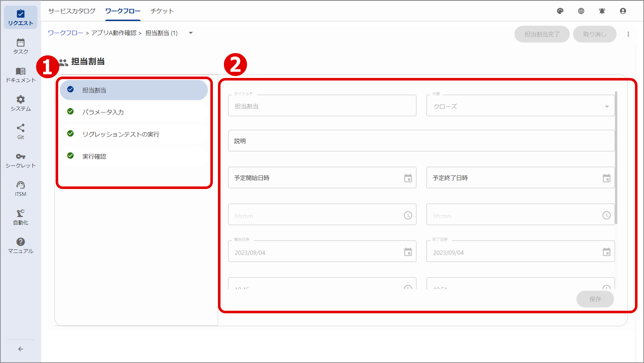Viewport: 644px width, 363px height.
Task: Open the three-dot more options menu
Action: pyautogui.click(x=628, y=34)
